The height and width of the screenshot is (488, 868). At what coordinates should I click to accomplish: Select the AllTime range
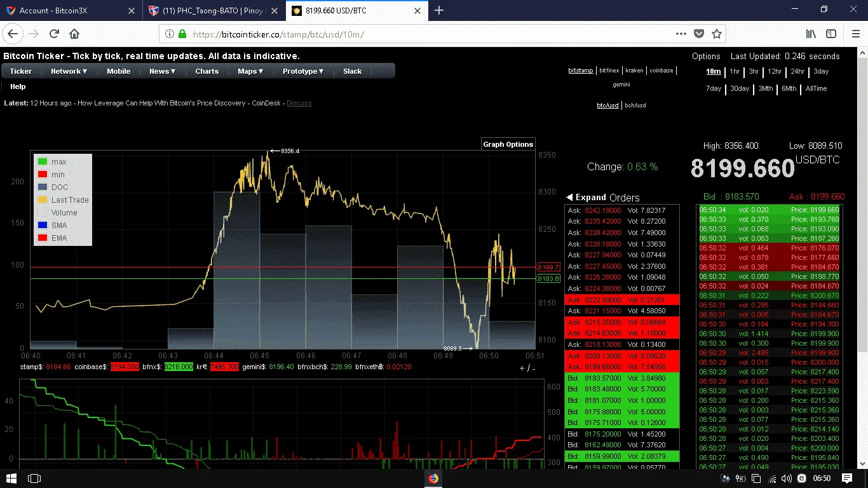[817, 89]
